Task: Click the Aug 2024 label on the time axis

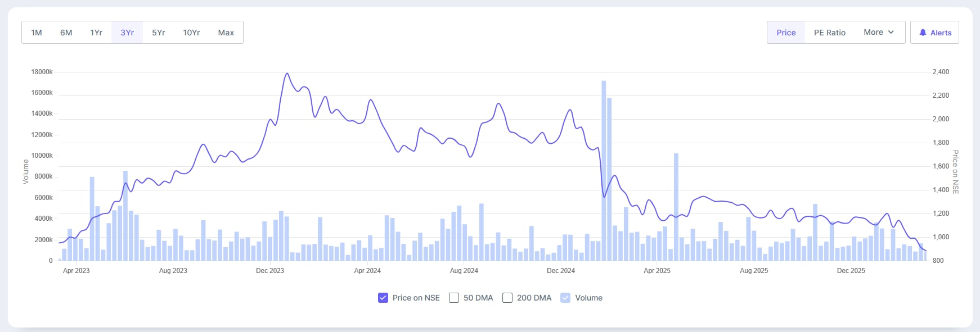Action: (464, 271)
